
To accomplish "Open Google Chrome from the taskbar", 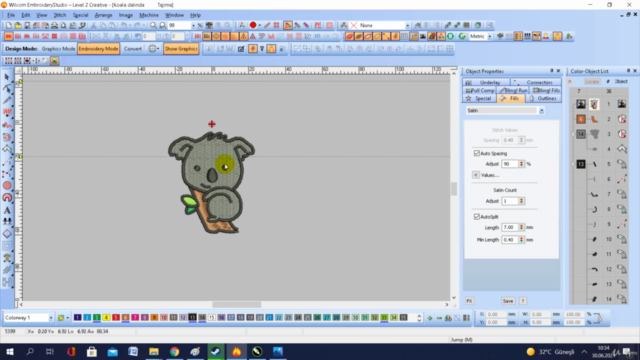I will click(174, 351).
